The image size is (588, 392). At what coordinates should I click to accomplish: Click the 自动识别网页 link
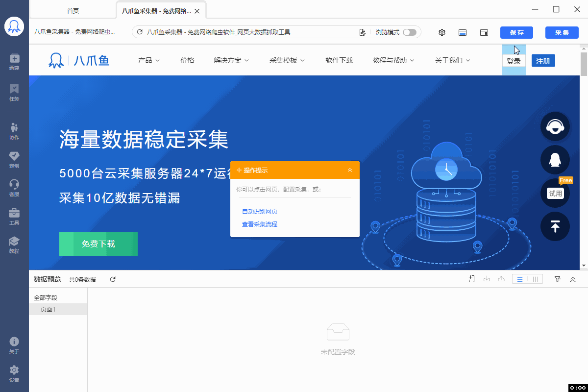260,212
